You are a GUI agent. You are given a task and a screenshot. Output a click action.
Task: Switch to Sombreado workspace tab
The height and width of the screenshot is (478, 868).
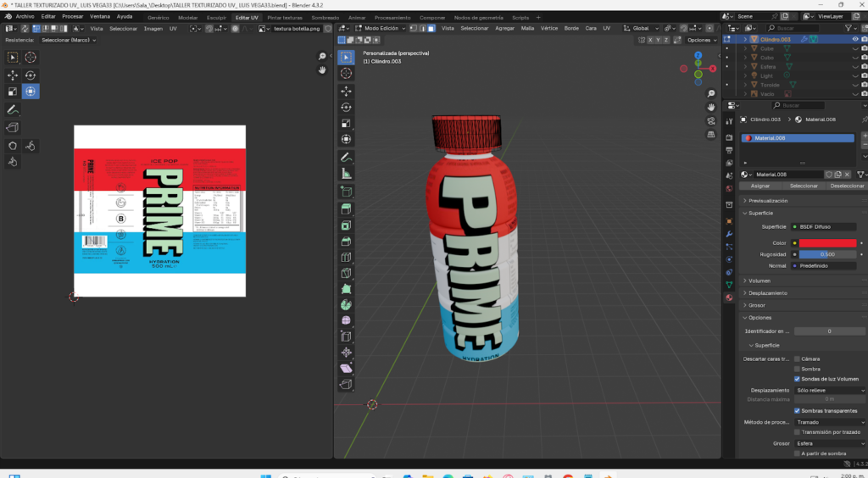coord(325,18)
